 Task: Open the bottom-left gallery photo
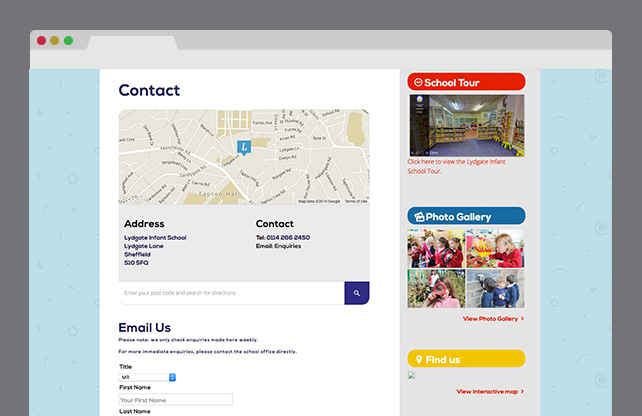point(435,288)
